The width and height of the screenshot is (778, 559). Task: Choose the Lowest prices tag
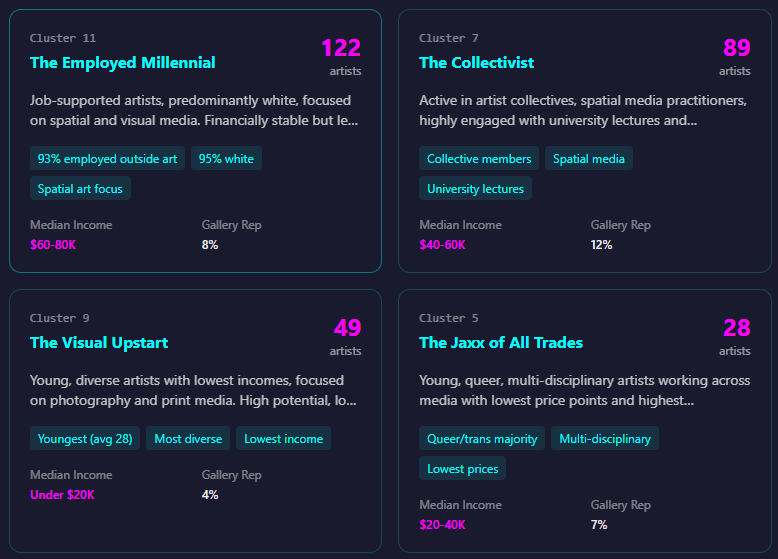pos(462,469)
